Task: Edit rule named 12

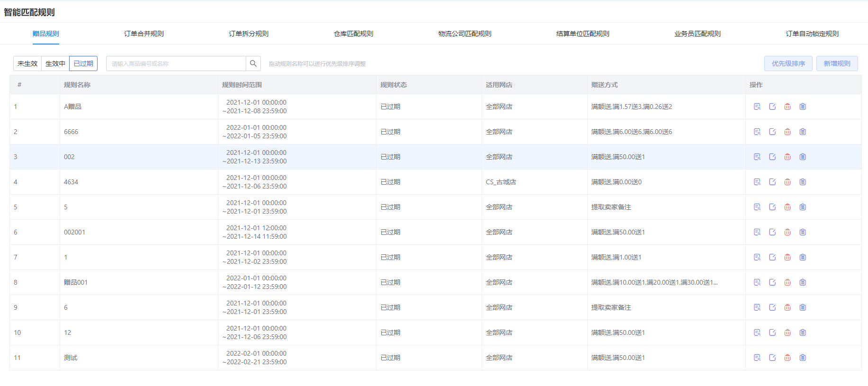Action: click(x=772, y=332)
